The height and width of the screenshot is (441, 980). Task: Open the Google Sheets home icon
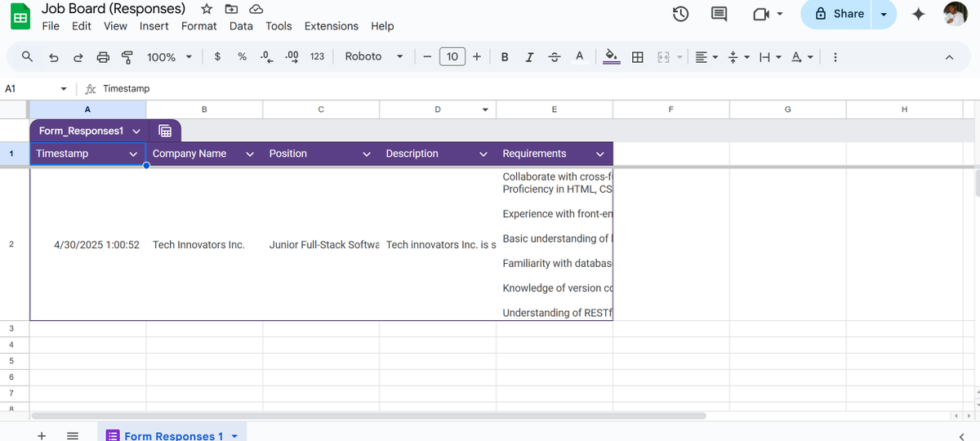(20, 16)
